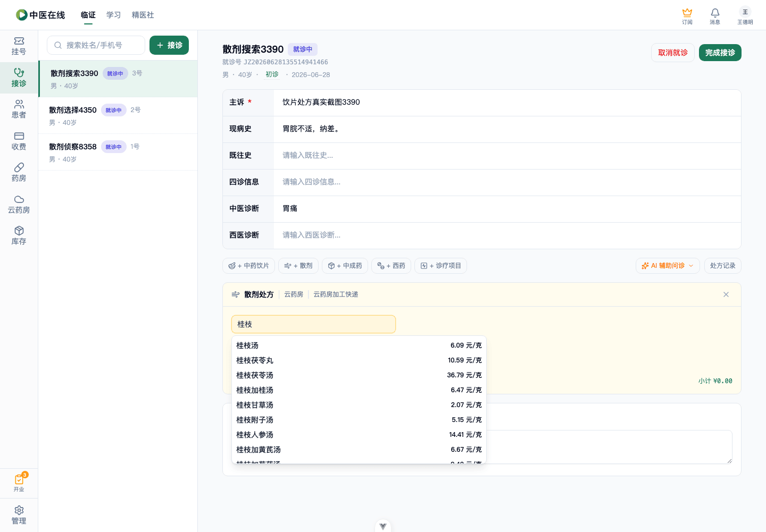The height and width of the screenshot is (532, 766).
Task: Open the 消息 notification bell
Action: point(715,16)
